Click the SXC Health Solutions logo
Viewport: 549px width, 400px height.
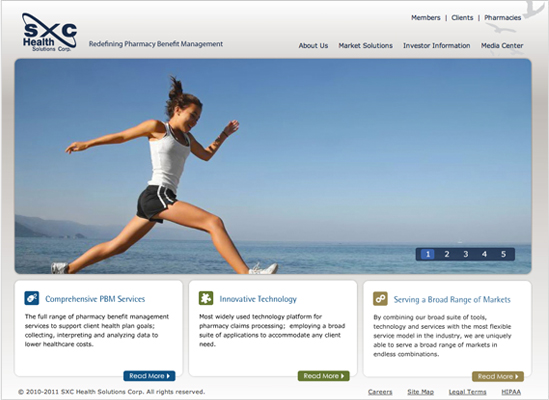[49, 32]
